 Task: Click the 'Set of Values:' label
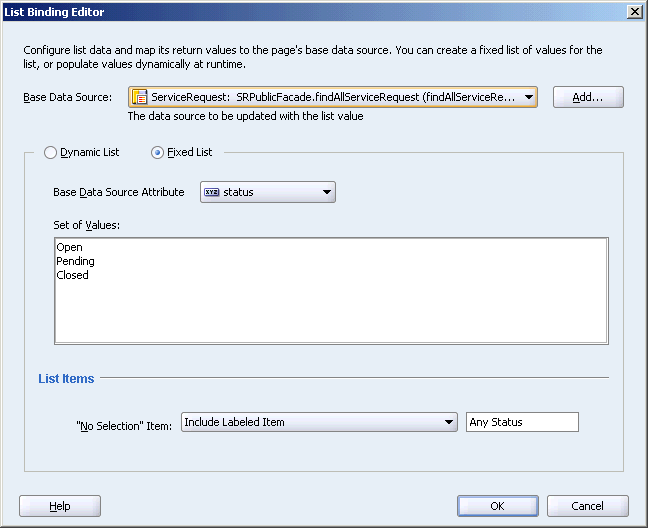(86, 225)
